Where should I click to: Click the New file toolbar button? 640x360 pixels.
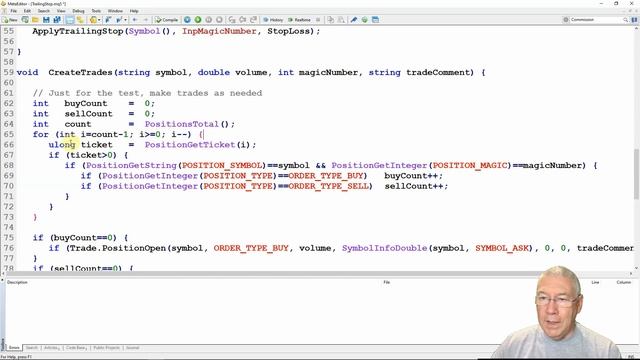tap(10, 20)
